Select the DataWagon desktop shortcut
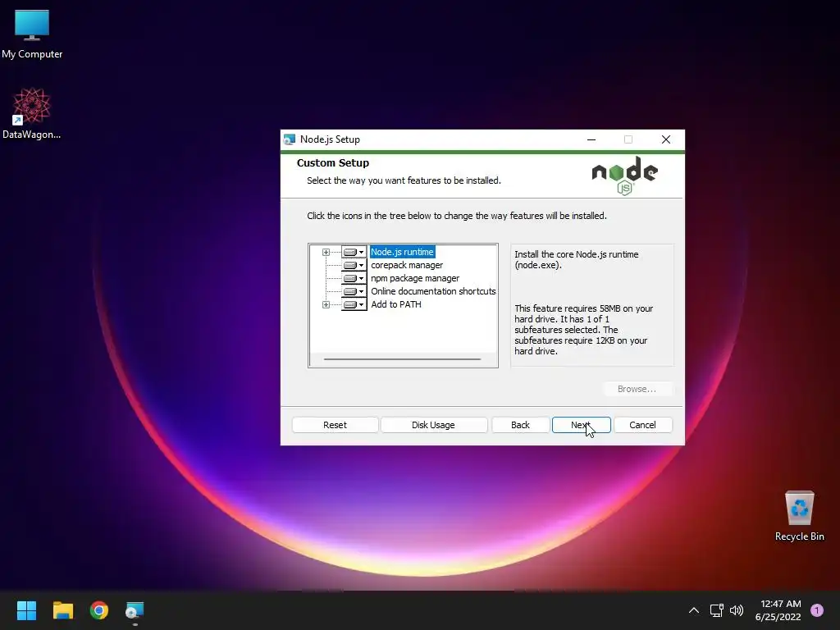This screenshot has height=630, width=840. pyautogui.click(x=32, y=113)
